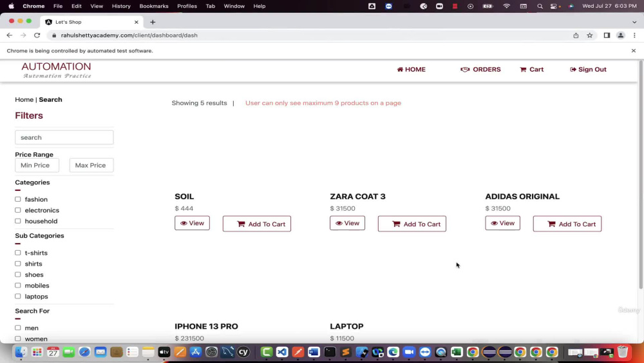The width and height of the screenshot is (644, 363).
Task: Select the laptops sub category checkbox
Action: [x=17, y=297]
